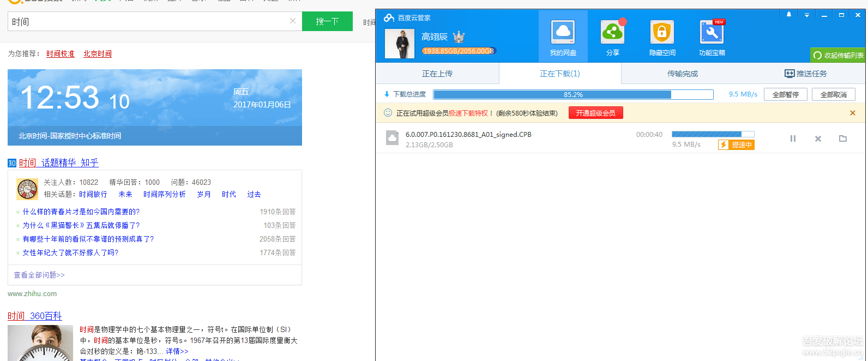The image size is (868, 361).
Task: Click the clock thumbnail in Zhihu result
Action: 27,189
